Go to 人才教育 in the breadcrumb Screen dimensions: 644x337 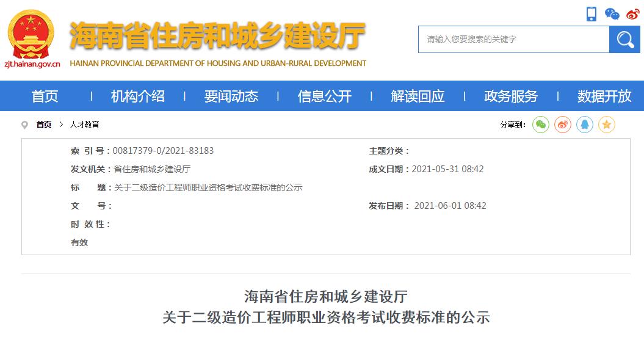click(85, 125)
